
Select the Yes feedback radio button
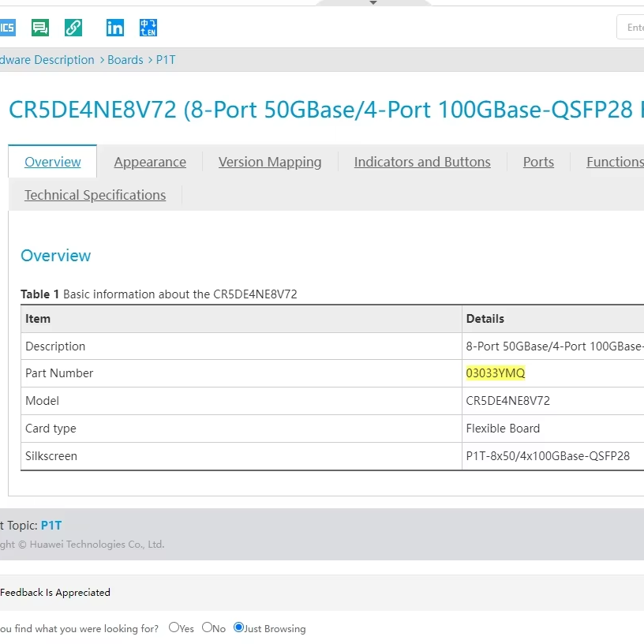pos(174,627)
